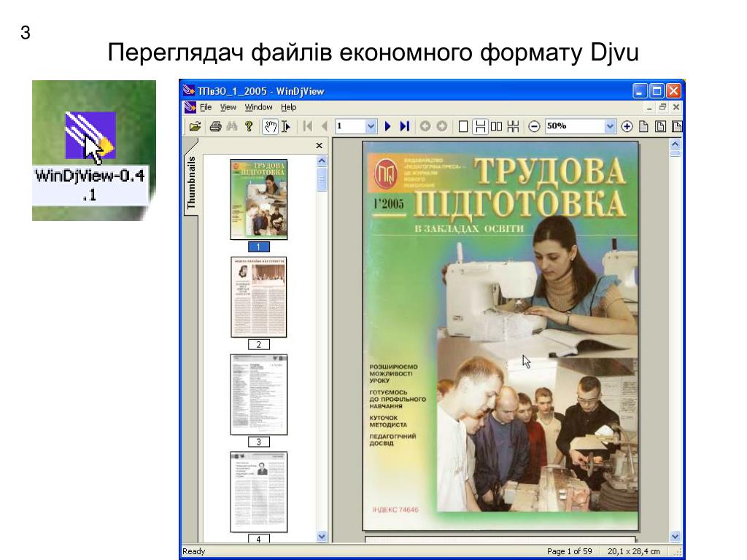Click "Page 1 of 59" in status bar

[x=569, y=551]
